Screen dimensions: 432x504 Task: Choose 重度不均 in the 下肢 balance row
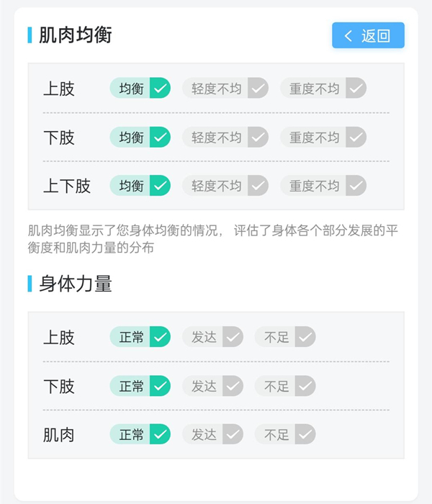323,138
